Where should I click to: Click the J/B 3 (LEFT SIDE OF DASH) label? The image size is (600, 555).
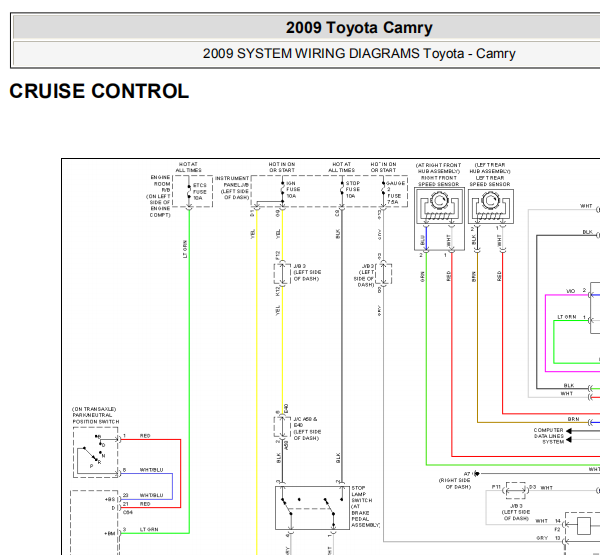(516, 512)
